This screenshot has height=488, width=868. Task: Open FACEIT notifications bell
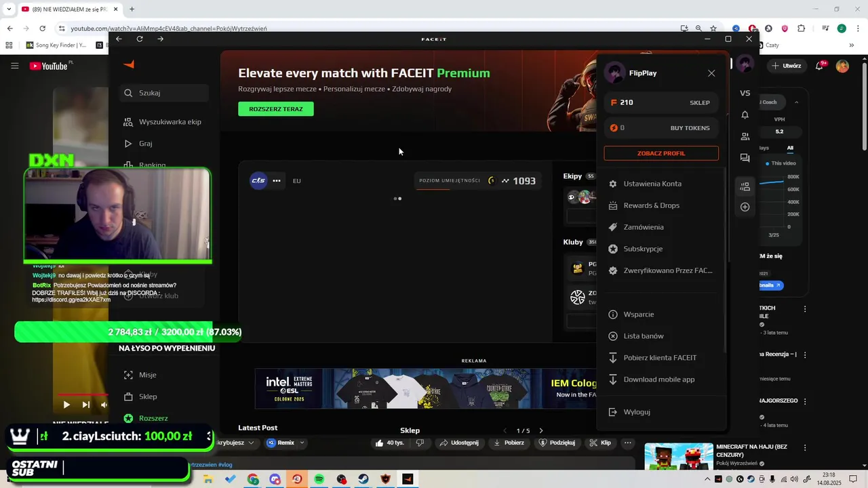(x=745, y=115)
